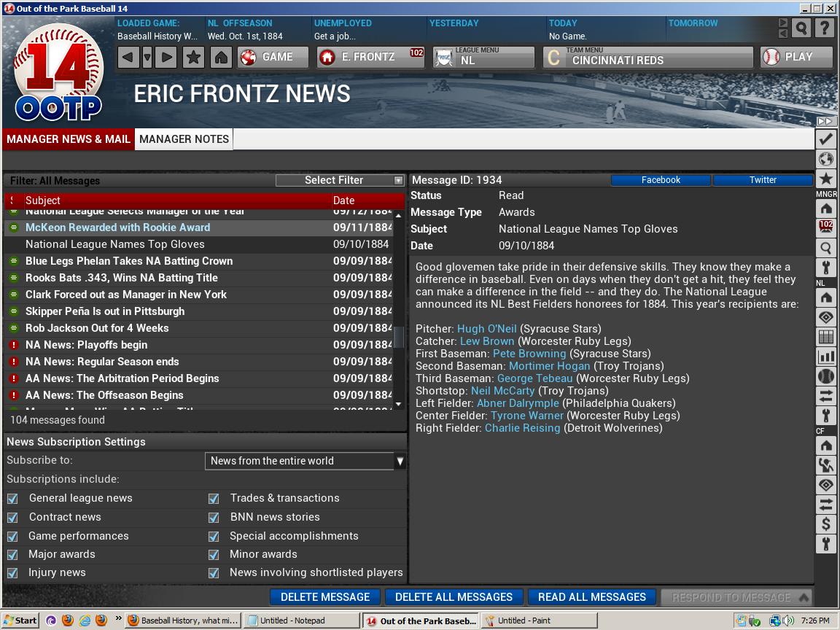
Task: Click the message list vertical scrollbar
Action: coord(398,306)
